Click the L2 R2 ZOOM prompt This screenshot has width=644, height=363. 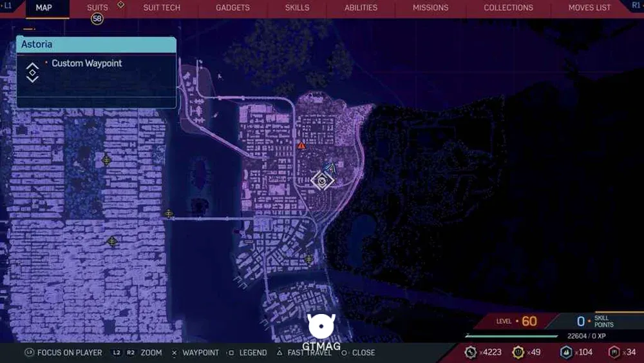tap(137, 353)
